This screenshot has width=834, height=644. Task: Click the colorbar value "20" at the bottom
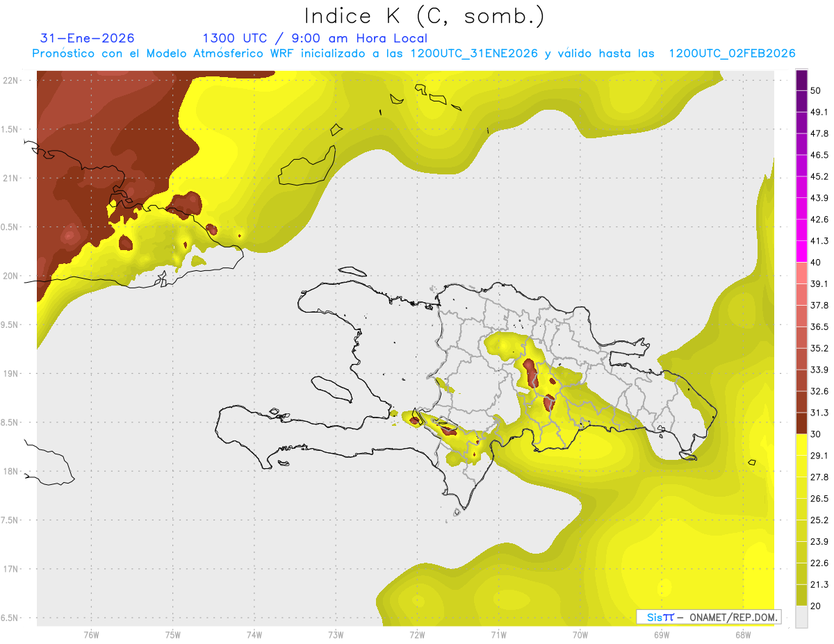tap(817, 606)
